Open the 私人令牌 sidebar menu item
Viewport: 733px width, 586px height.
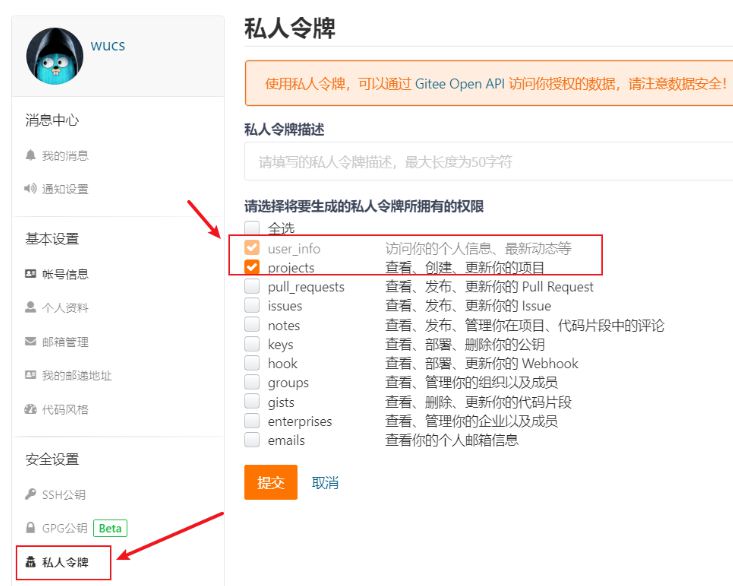(64, 562)
